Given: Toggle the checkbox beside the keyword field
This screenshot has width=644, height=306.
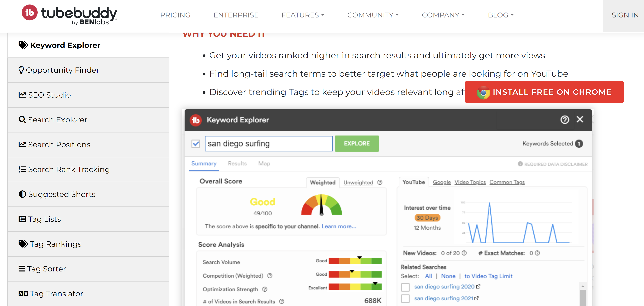Looking at the screenshot, I should [196, 144].
